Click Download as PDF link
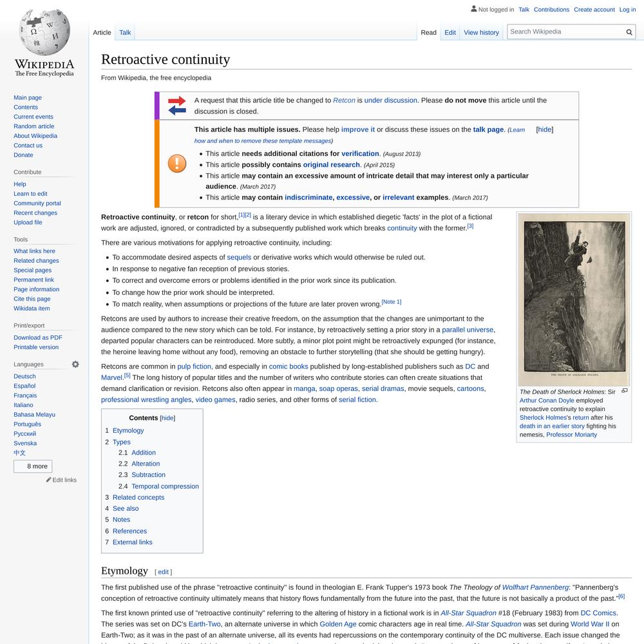 tap(38, 337)
